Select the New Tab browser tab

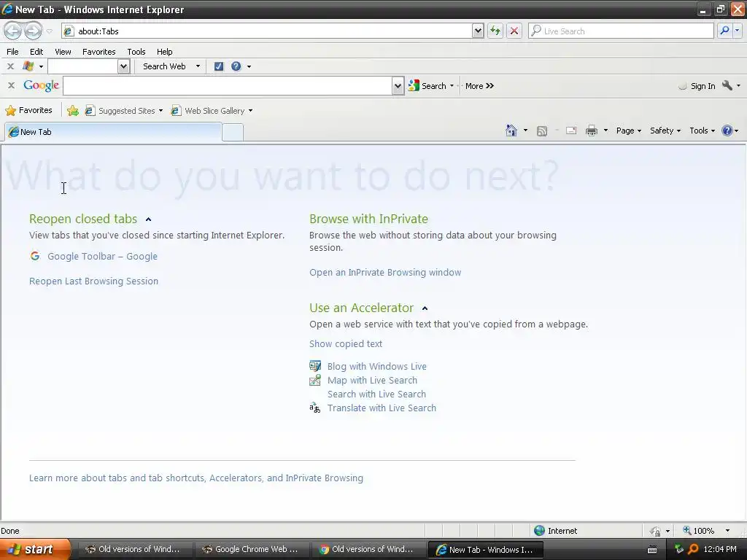pos(113,132)
